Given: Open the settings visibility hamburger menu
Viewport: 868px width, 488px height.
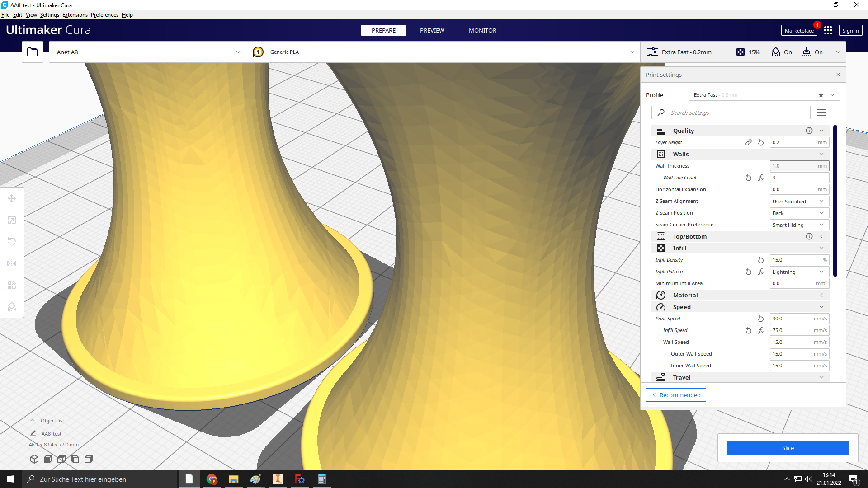Looking at the screenshot, I should coord(821,113).
